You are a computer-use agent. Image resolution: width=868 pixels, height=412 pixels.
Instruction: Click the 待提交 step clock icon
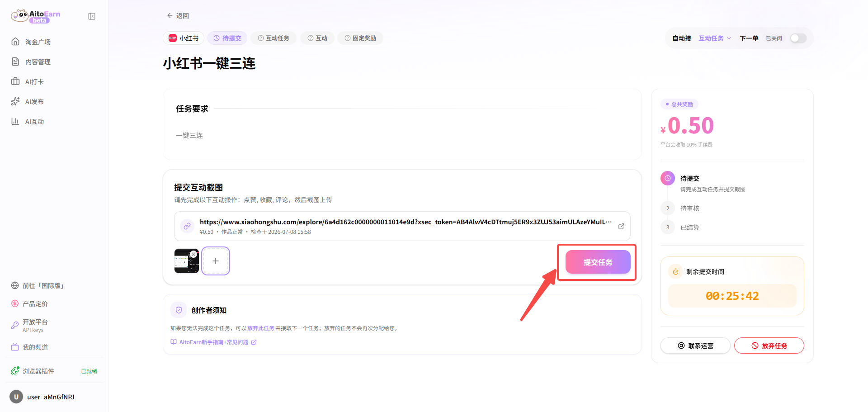668,178
